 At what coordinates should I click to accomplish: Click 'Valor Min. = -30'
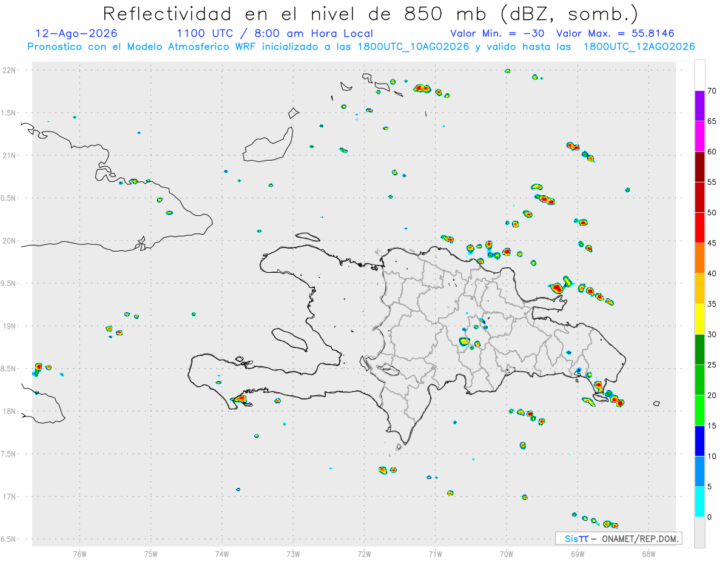(x=497, y=33)
